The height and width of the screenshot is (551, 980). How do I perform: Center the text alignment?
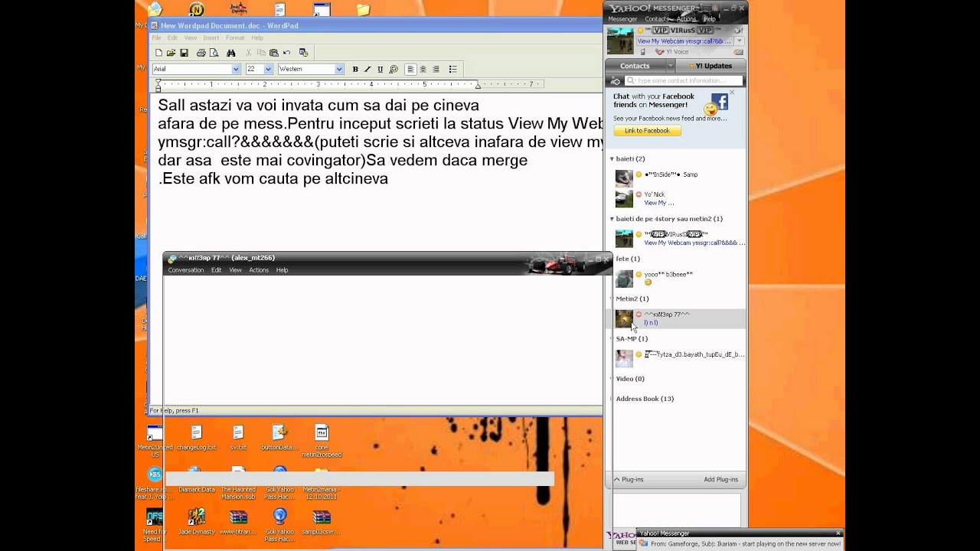click(423, 69)
